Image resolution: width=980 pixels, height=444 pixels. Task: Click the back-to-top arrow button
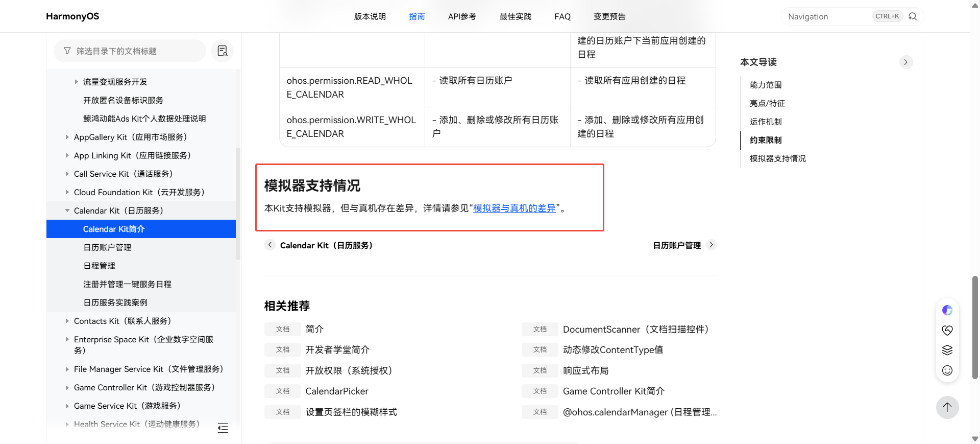[x=947, y=407]
